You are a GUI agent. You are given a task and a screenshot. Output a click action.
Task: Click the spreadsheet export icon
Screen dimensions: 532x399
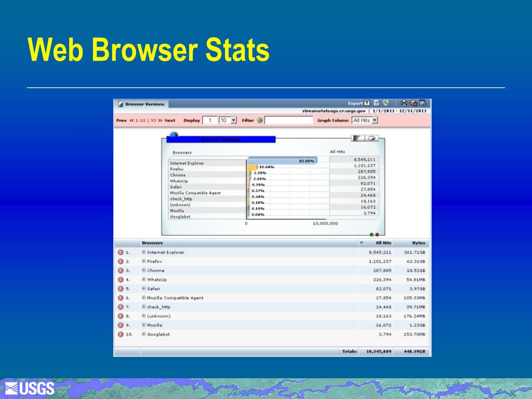tap(386, 103)
